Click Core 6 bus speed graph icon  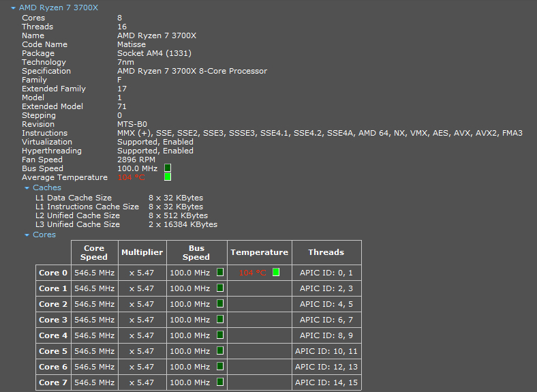(x=220, y=366)
